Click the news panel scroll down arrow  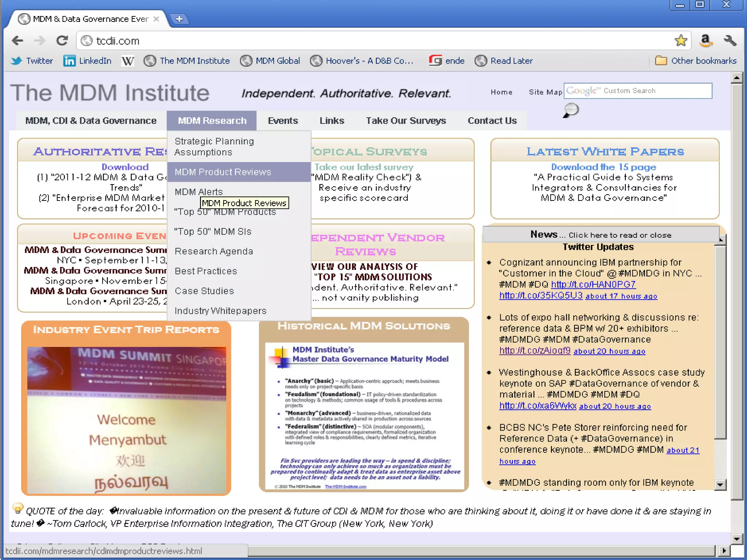[x=720, y=485]
